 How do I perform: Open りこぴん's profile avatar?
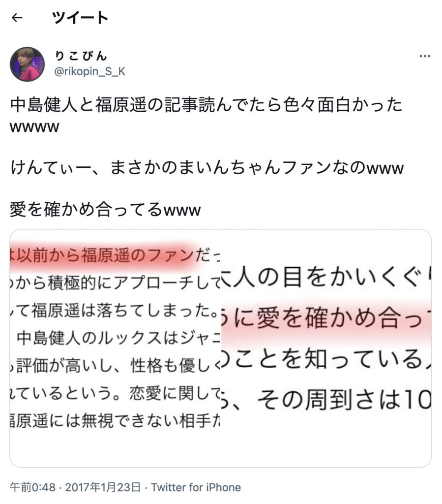27,64
